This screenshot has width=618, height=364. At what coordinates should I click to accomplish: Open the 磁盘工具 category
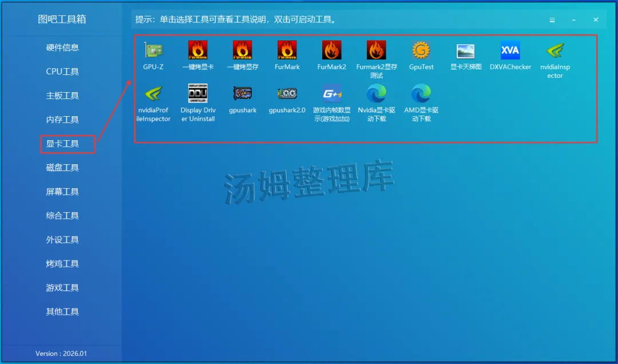tap(62, 168)
